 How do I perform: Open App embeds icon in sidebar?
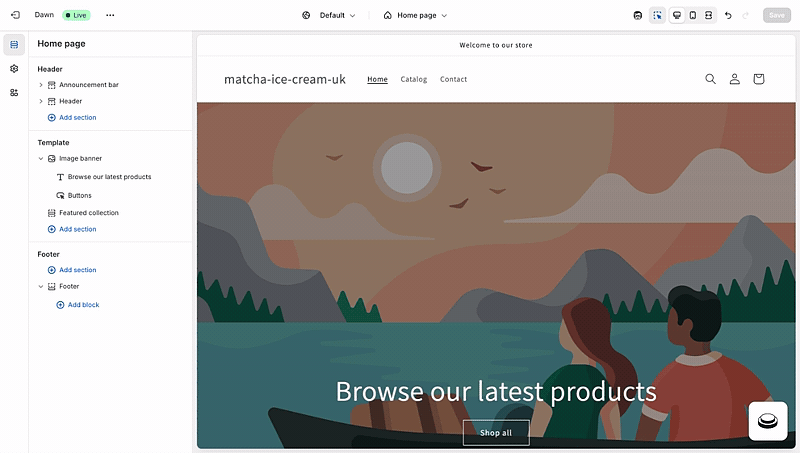[x=14, y=92]
